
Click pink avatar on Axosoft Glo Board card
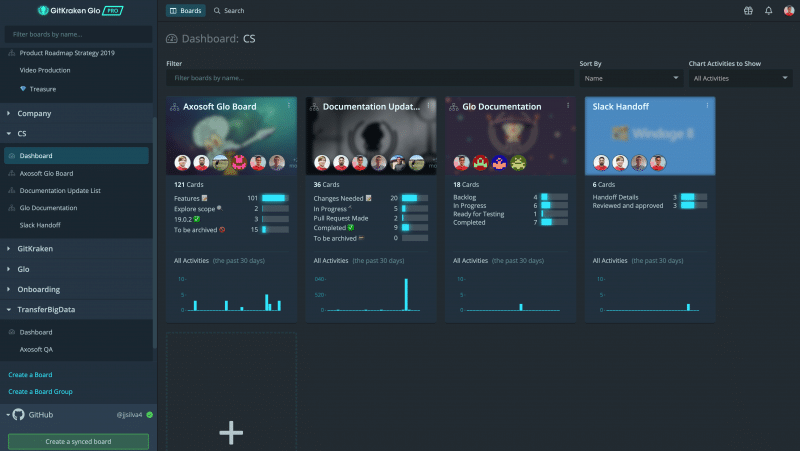click(239, 163)
